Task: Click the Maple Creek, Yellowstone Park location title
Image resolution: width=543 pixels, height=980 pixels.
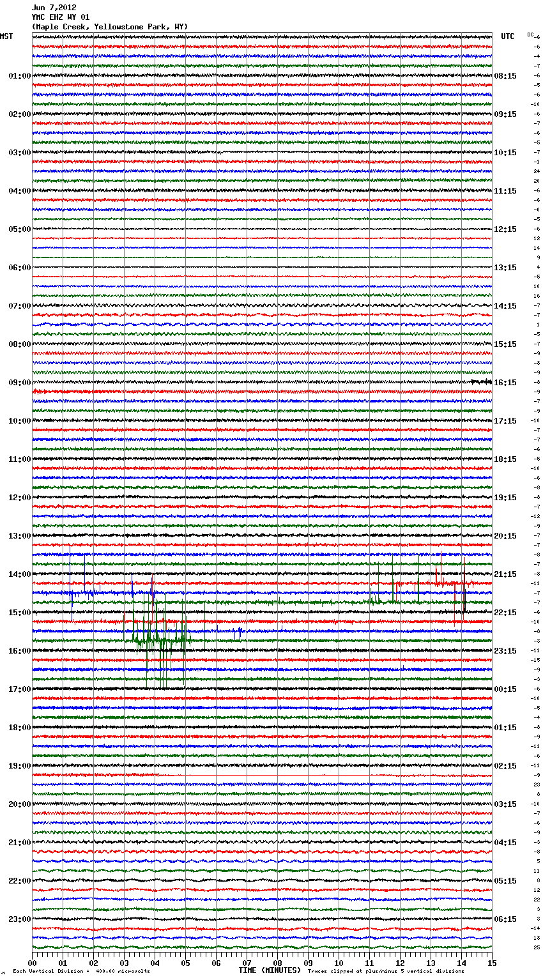Action: (x=110, y=27)
